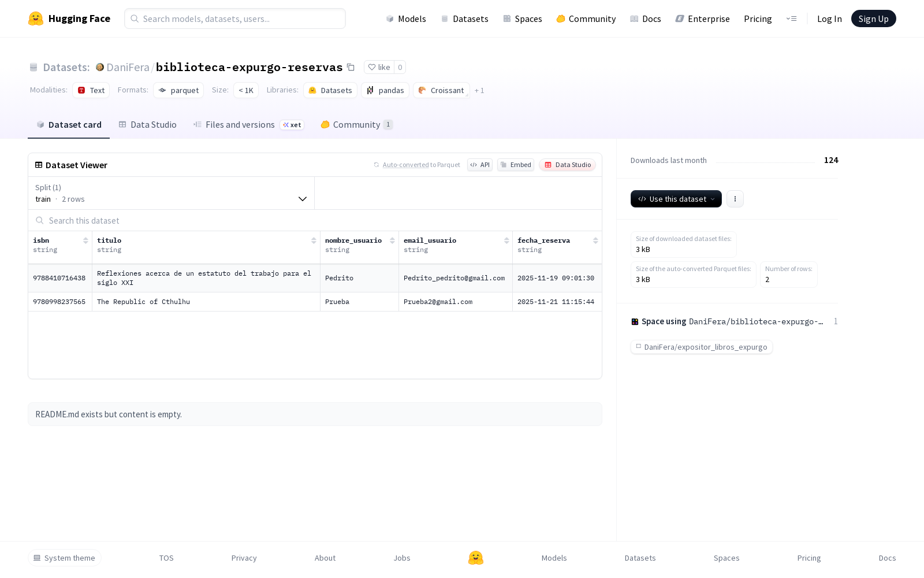Viewport: 924px width, 578px height.
Task: Click the footer Pricing link
Action: click(809, 558)
